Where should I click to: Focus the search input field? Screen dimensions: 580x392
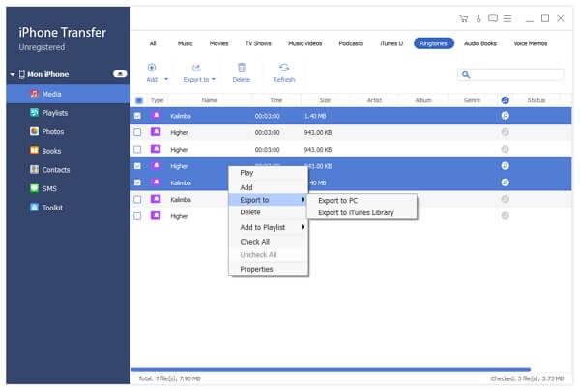point(510,75)
